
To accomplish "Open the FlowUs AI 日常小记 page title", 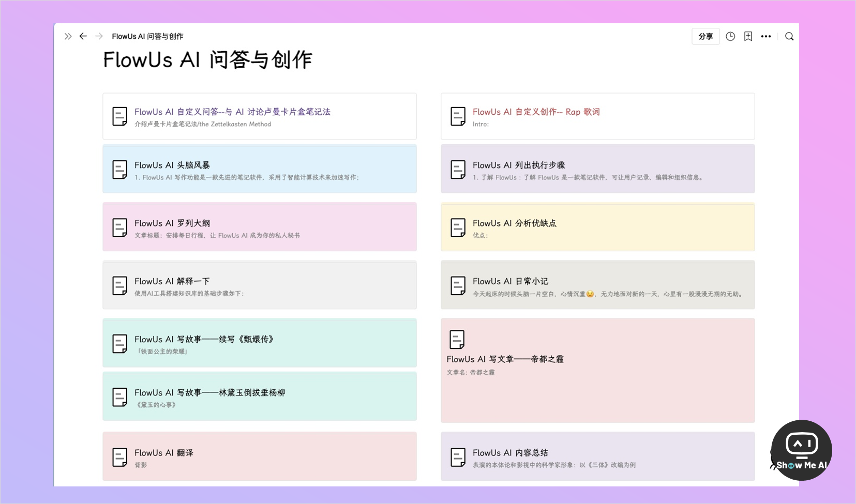I will [510, 281].
